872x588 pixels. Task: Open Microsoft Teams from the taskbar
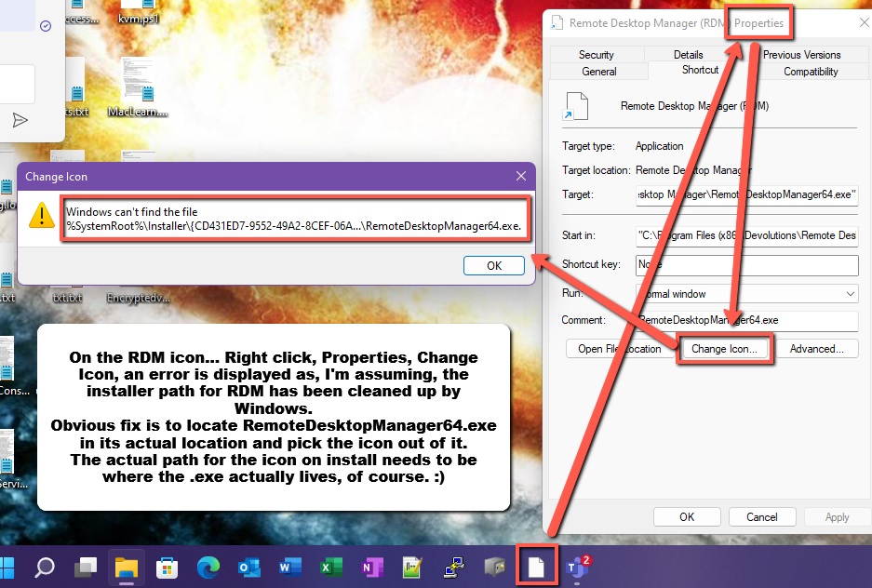tap(578, 566)
